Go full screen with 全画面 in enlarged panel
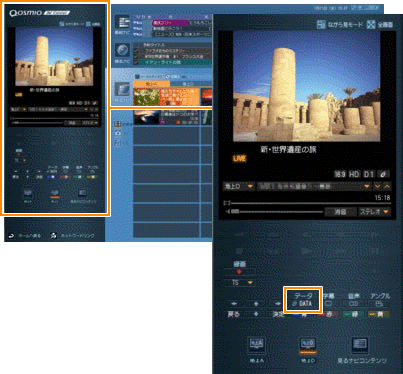 (380, 25)
